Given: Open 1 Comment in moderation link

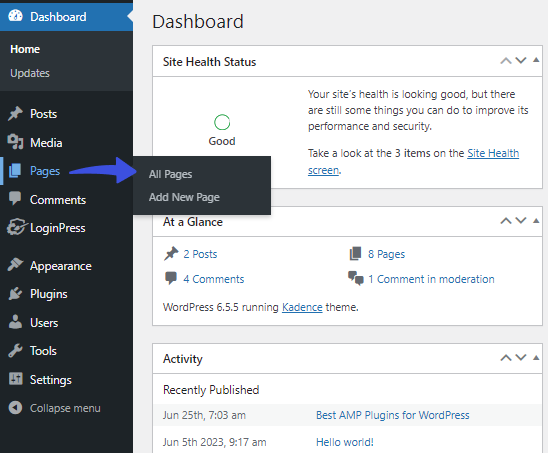Looking at the screenshot, I should click(x=431, y=279).
